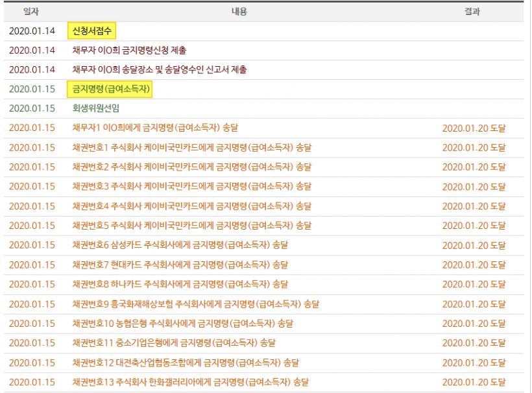Screen dimensions: 532x393
Task: Click 2020.01.20 도달 result in the 채권번호3 row
Action: point(474,187)
